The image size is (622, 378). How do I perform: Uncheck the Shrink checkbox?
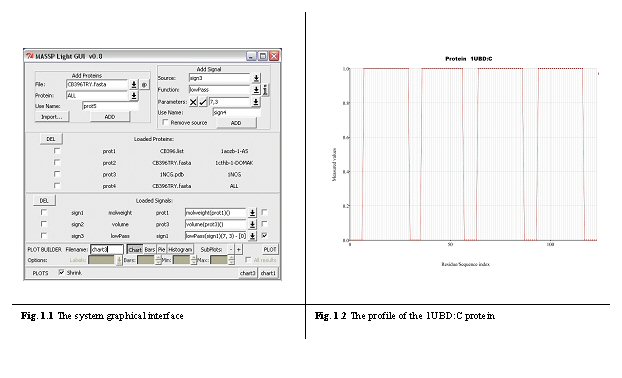pos(61,272)
